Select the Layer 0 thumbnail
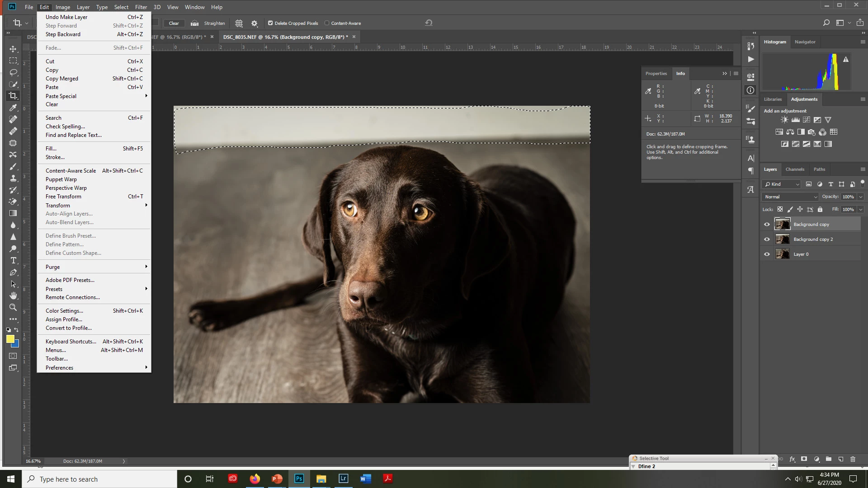 click(x=782, y=254)
